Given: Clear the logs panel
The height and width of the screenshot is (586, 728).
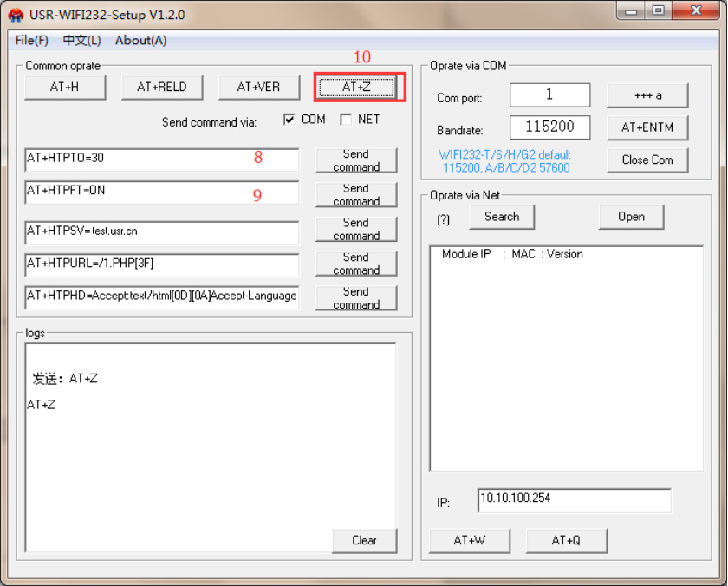Looking at the screenshot, I should [364, 540].
